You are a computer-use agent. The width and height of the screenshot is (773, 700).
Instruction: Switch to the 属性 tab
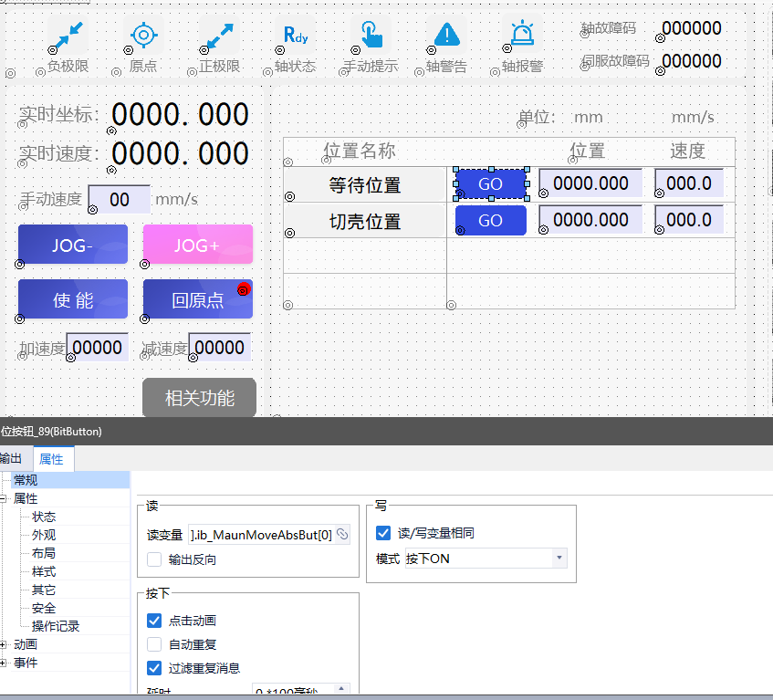click(52, 459)
